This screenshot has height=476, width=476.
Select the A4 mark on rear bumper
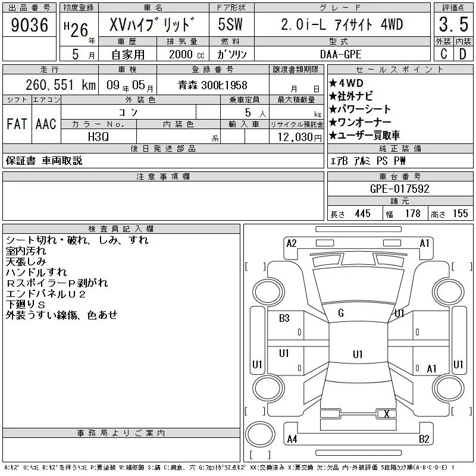tap(292, 439)
